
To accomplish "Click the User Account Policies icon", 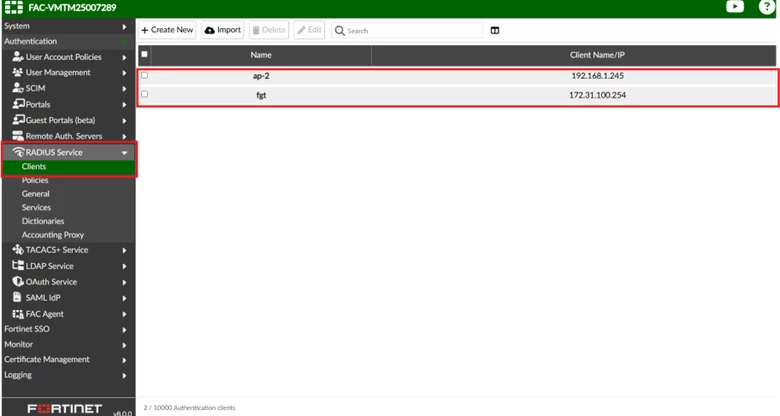I will click(x=18, y=57).
